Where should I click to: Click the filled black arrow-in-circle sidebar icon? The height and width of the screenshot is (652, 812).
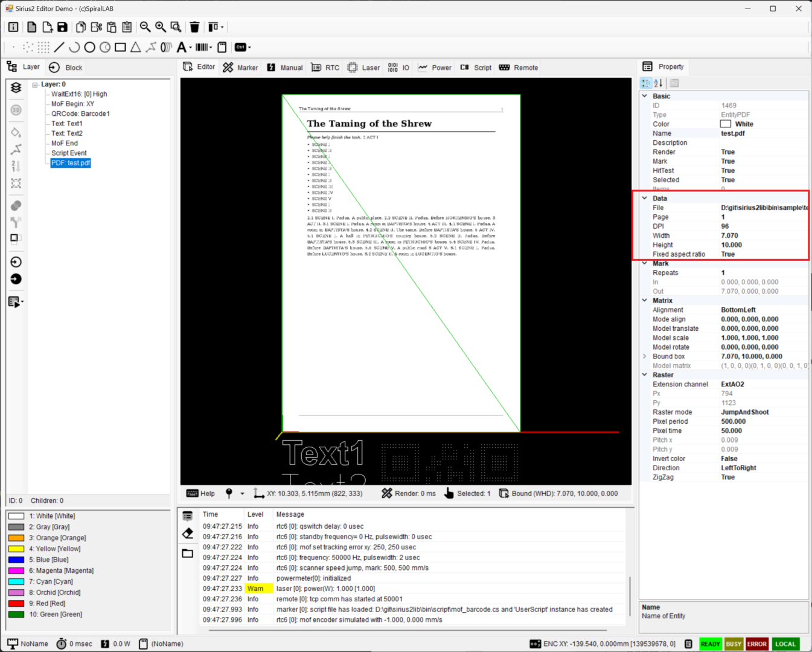(x=16, y=279)
